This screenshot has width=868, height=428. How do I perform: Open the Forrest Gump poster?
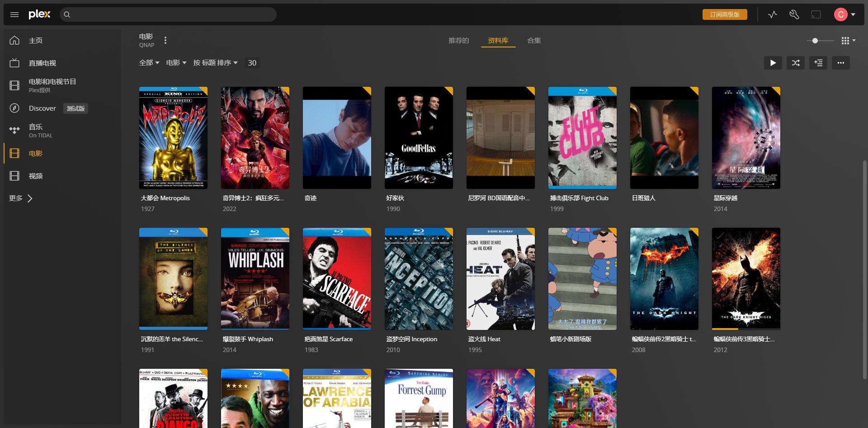419,398
